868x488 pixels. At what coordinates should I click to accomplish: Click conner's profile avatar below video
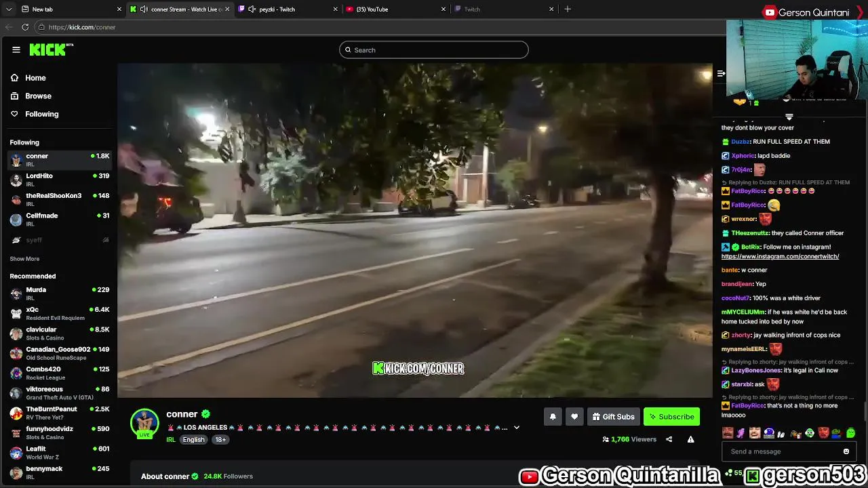[144, 423]
